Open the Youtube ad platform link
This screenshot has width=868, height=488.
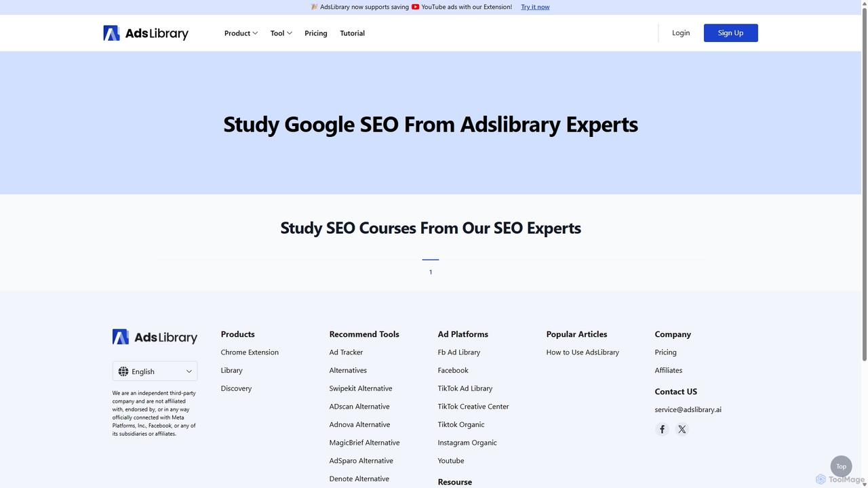click(x=451, y=461)
